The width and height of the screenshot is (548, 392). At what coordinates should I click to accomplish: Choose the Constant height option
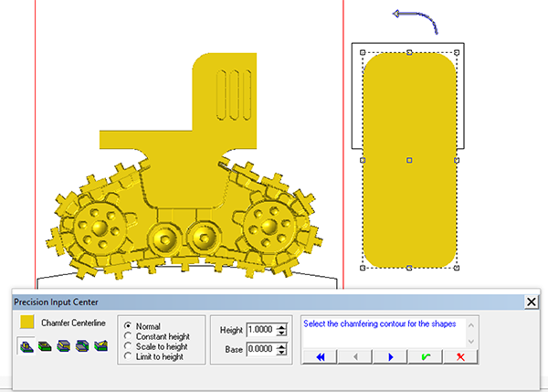coord(156,336)
